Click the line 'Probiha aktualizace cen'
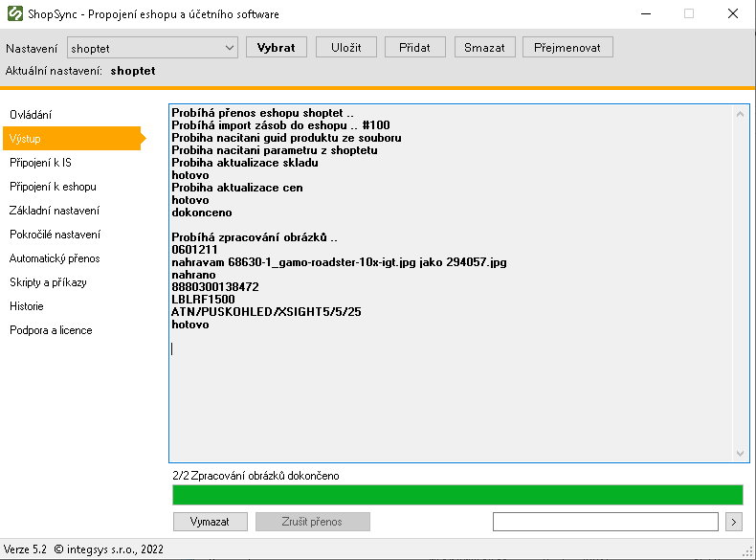The height and width of the screenshot is (560, 756). click(x=237, y=188)
